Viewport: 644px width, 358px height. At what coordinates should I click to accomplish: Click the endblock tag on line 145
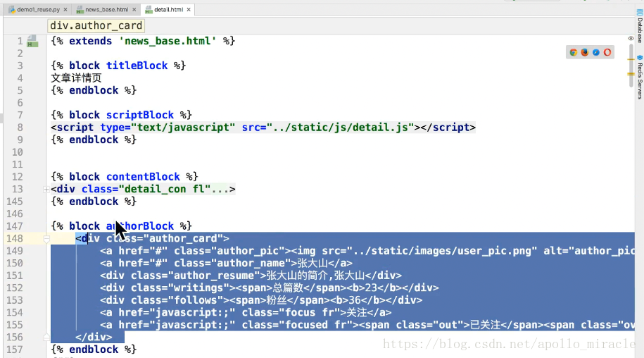[94, 202]
